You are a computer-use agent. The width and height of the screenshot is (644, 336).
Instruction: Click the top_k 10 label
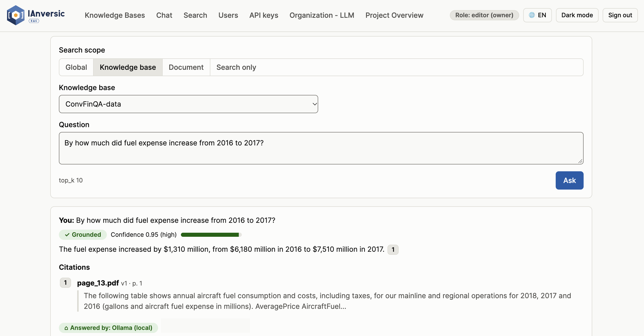[71, 180]
